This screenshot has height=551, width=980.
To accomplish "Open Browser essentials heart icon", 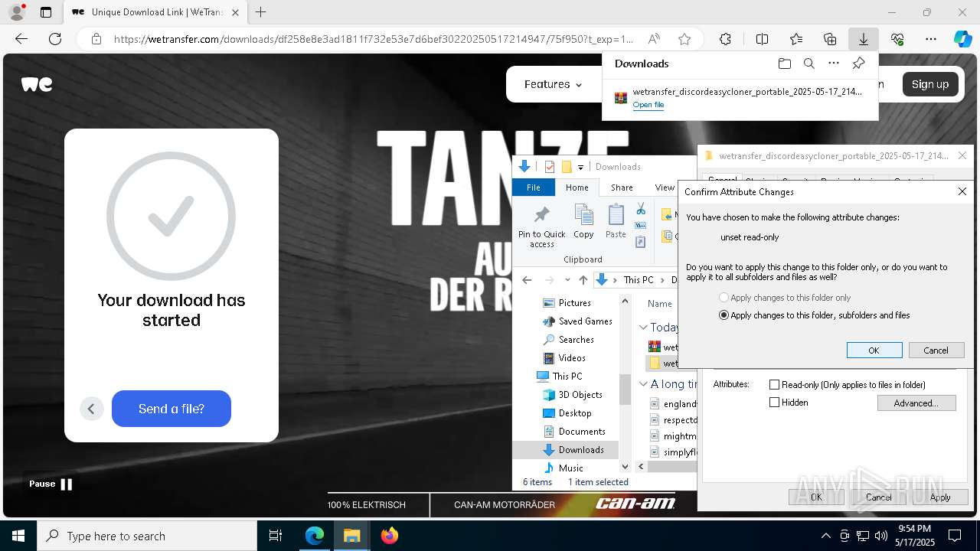I will pos(897,39).
